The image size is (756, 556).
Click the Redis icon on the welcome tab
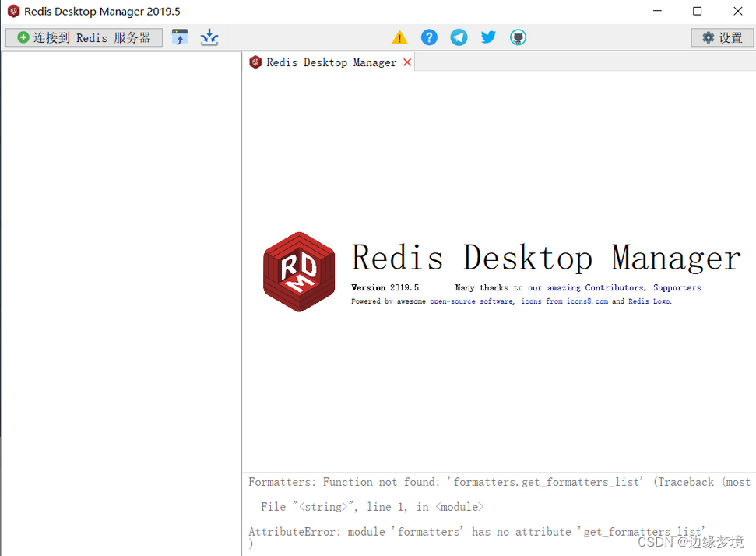[255, 62]
